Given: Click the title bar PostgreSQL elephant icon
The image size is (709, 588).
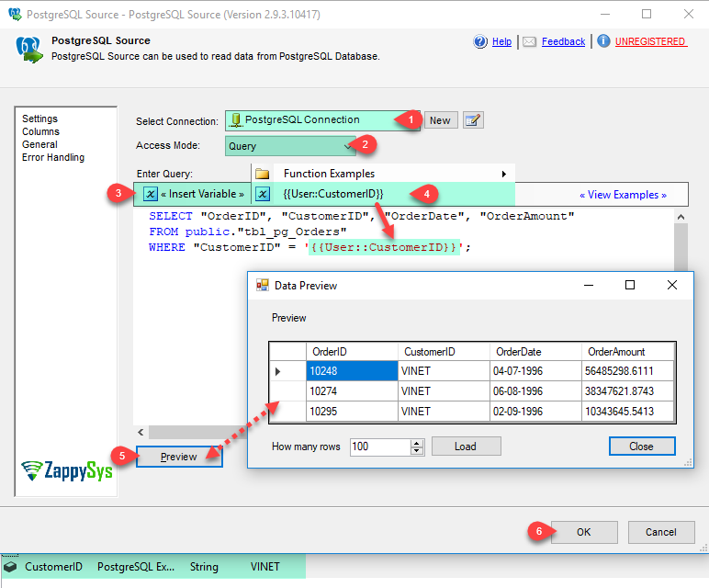Looking at the screenshot, I should point(15,14).
